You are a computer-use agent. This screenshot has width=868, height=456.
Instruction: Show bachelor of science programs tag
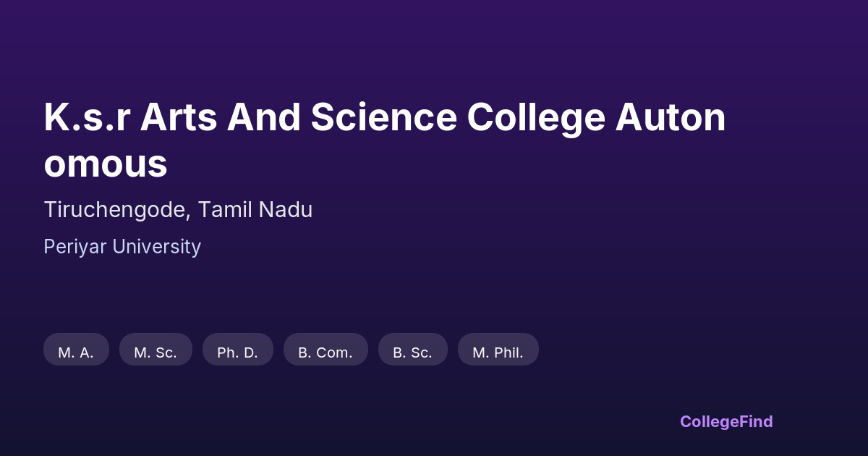tap(412, 350)
